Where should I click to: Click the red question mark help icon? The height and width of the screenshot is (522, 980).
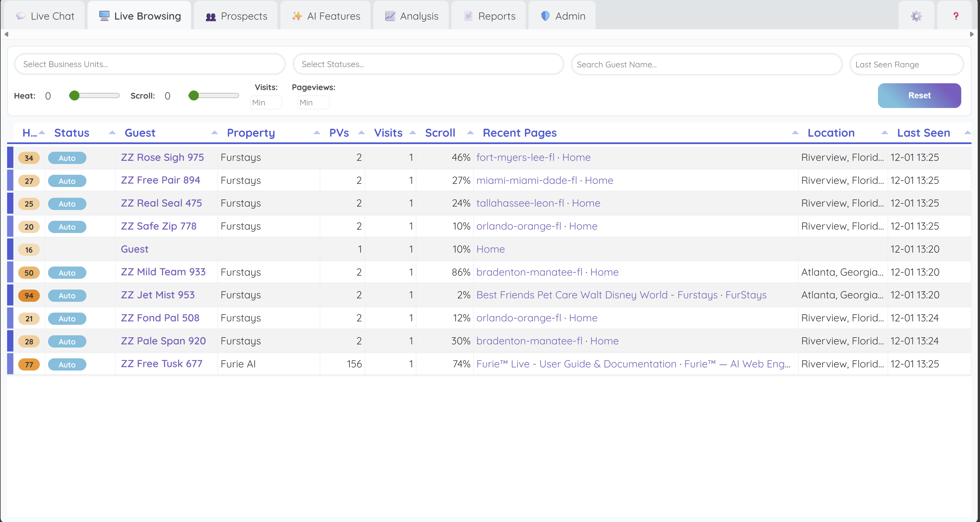[956, 16]
